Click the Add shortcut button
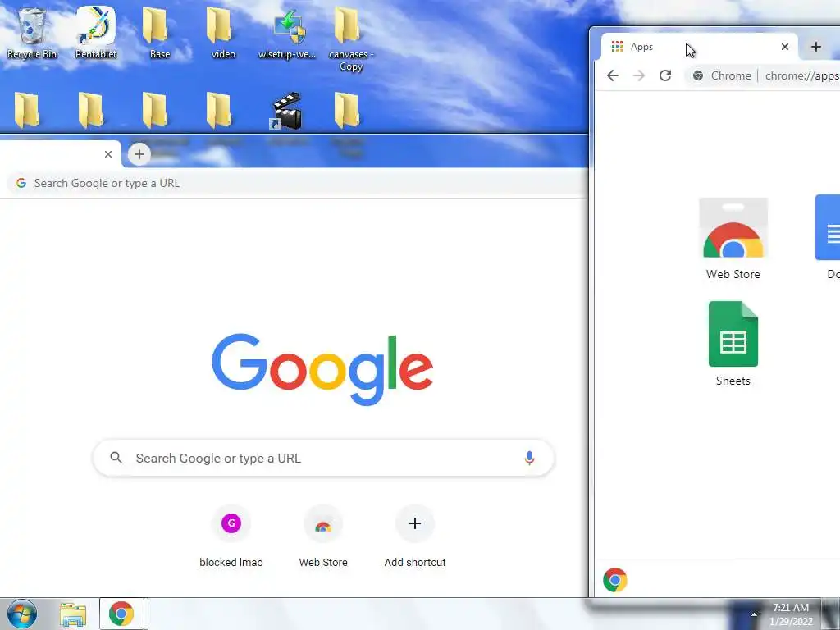Viewport: 840px width, 630px height. pyautogui.click(x=415, y=536)
